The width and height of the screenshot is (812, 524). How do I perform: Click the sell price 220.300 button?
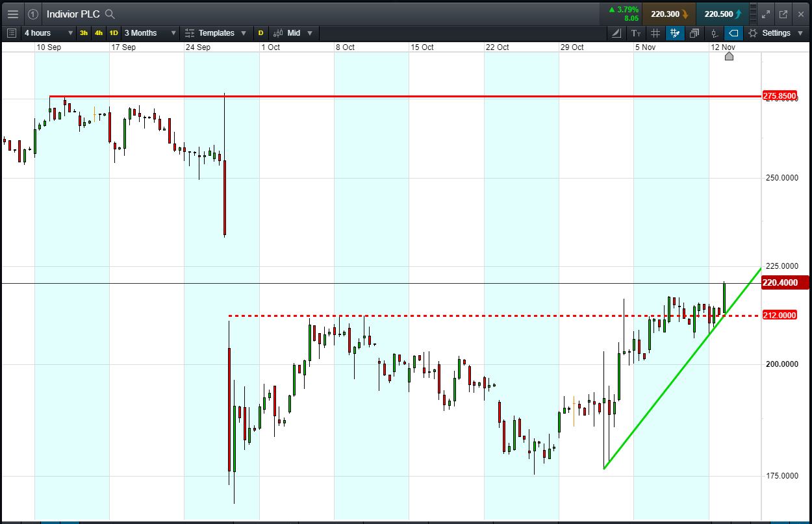click(x=669, y=14)
